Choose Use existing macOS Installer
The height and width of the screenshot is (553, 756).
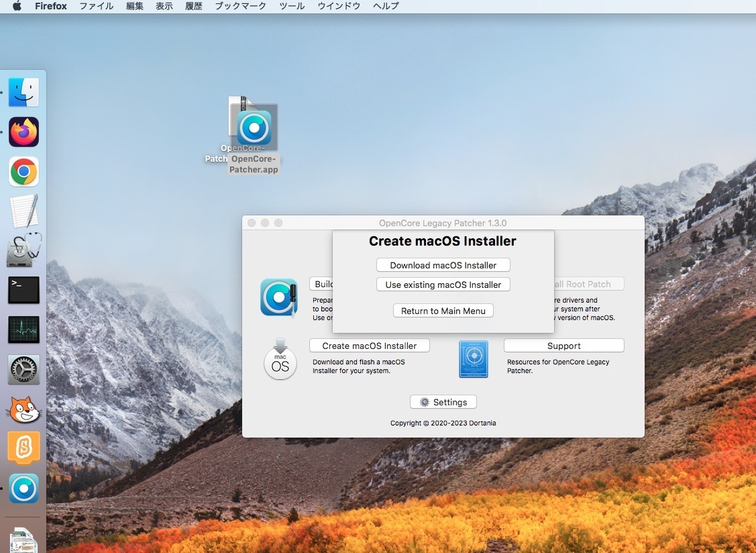[x=443, y=285]
